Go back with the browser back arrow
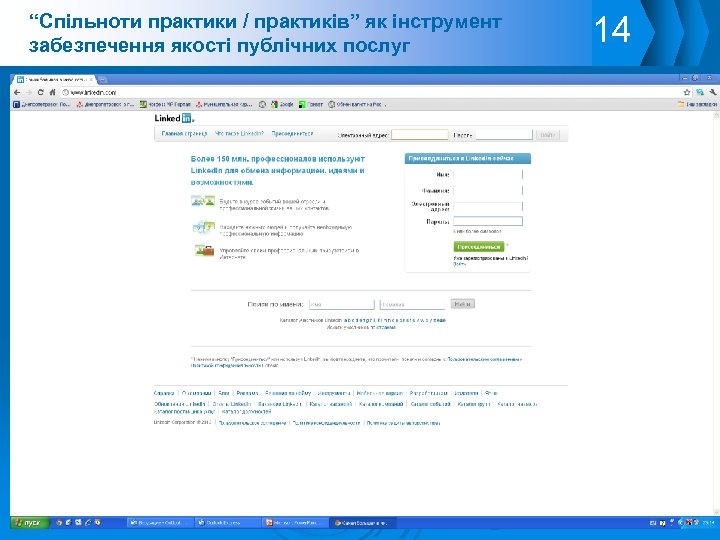This screenshot has width=720, height=540. point(17,92)
